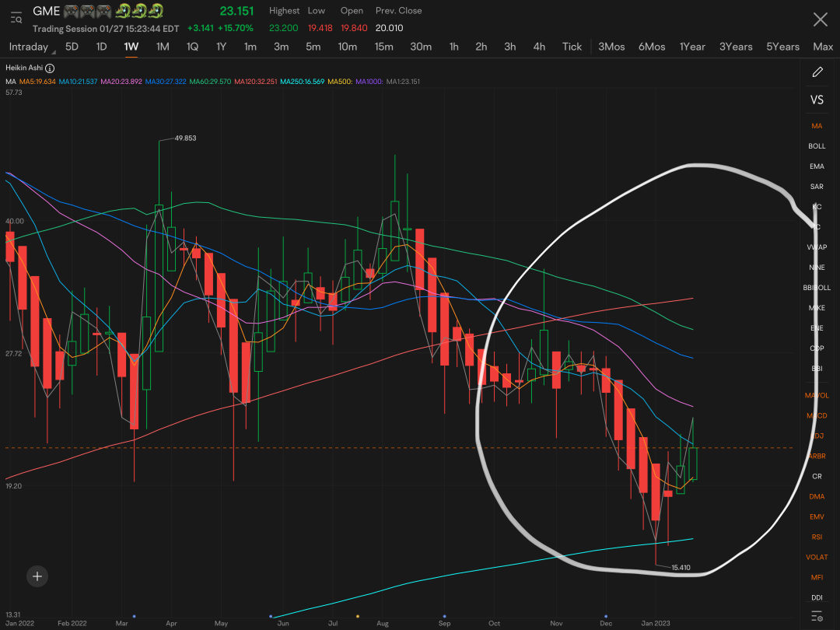
Task: Toggle the EMA overlay indicator
Action: click(x=817, y=166)
